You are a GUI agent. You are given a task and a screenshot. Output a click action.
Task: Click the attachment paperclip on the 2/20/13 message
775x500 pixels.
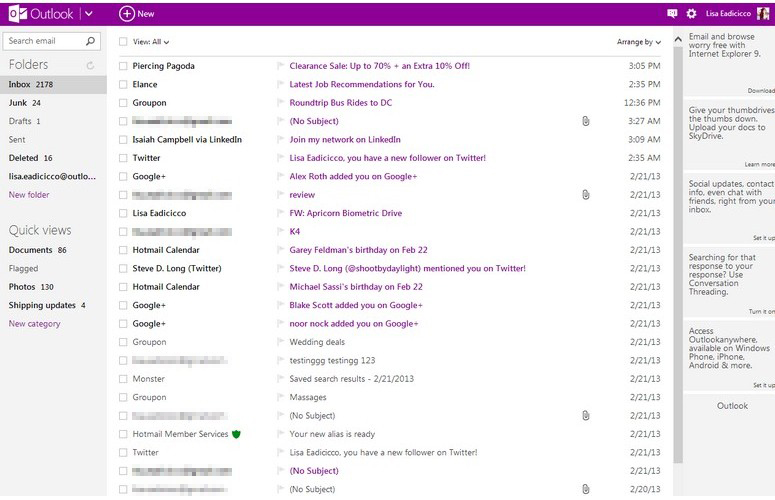586,489
